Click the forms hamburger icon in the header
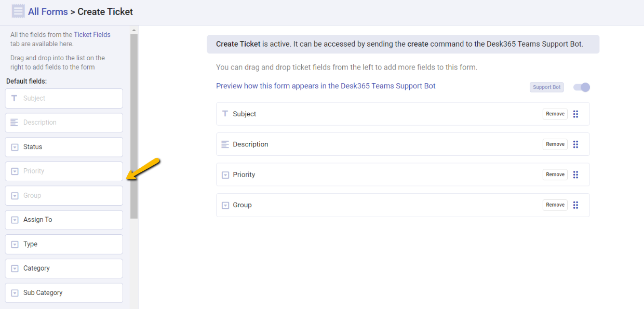Screen dimensions: 644x309 tap(18, 11)
